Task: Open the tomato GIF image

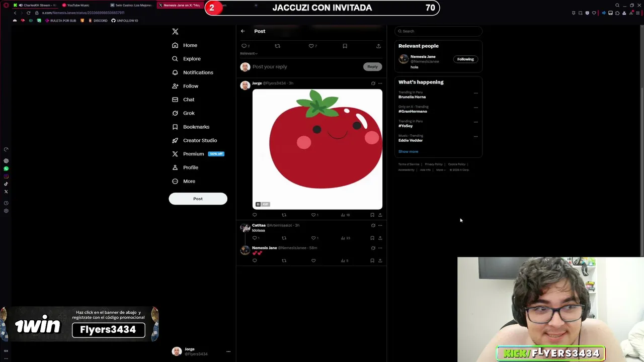Action: (x=317, y=149)
